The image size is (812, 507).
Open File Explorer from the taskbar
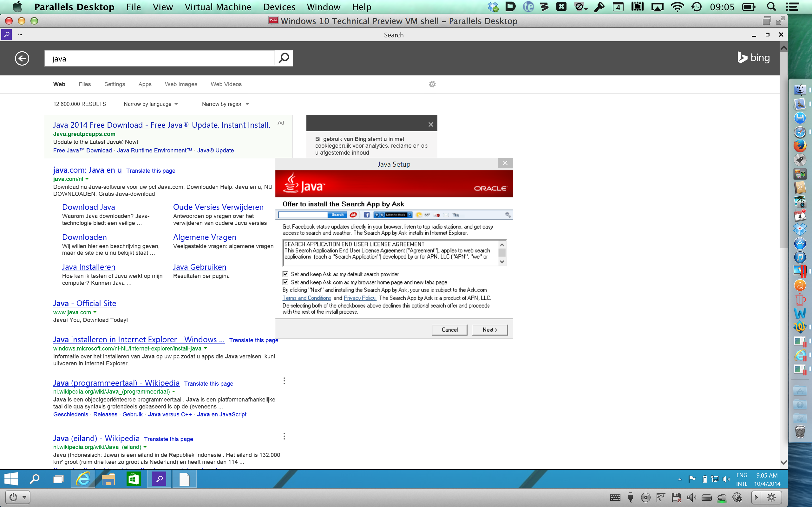(108, 479)
